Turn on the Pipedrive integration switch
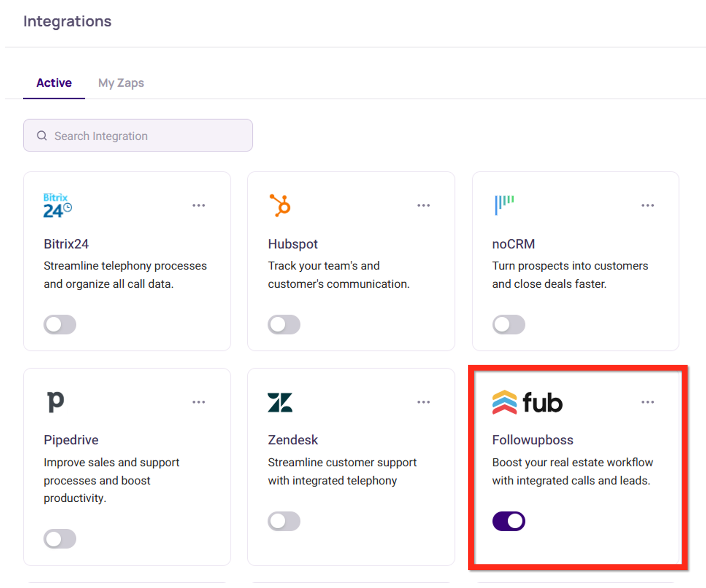706x588 pixels. pos(60,539)
